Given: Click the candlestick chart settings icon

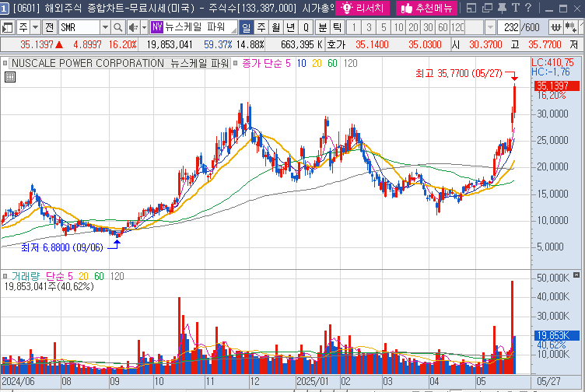Looking at the screenshot, I should 570,27.
